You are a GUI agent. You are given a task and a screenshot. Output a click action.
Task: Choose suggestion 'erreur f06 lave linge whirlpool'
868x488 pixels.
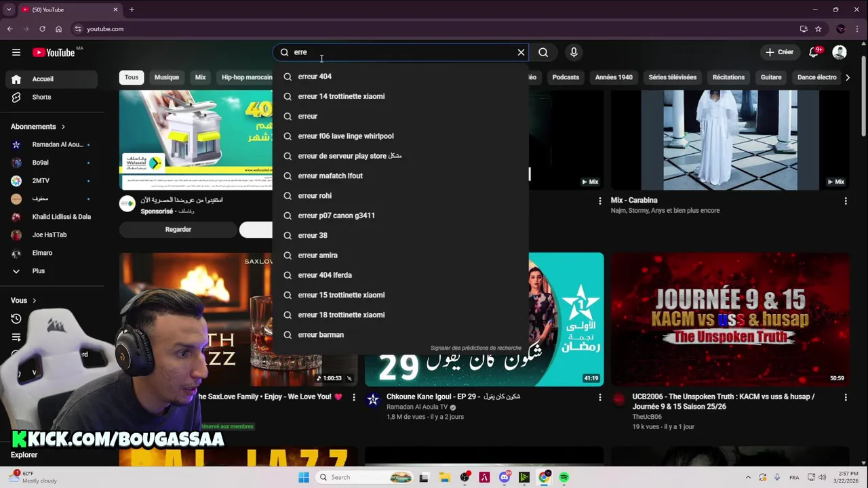400,136
